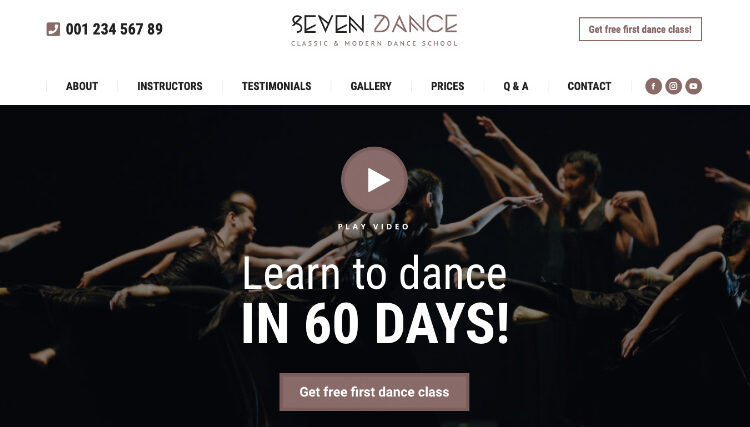Screen dimensions: 750x427
Task: Call the number 001 234 567 89
Action: pyautogui.click(x=114, y=29)
